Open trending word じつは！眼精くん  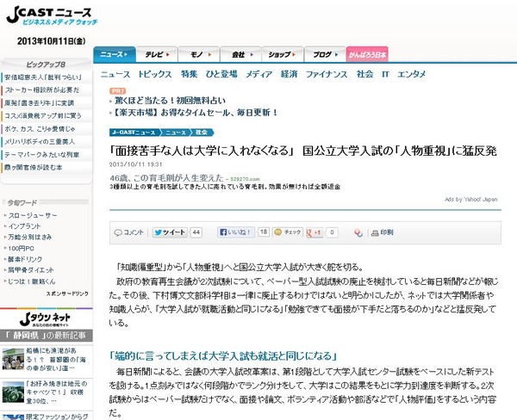coord(32,281)
